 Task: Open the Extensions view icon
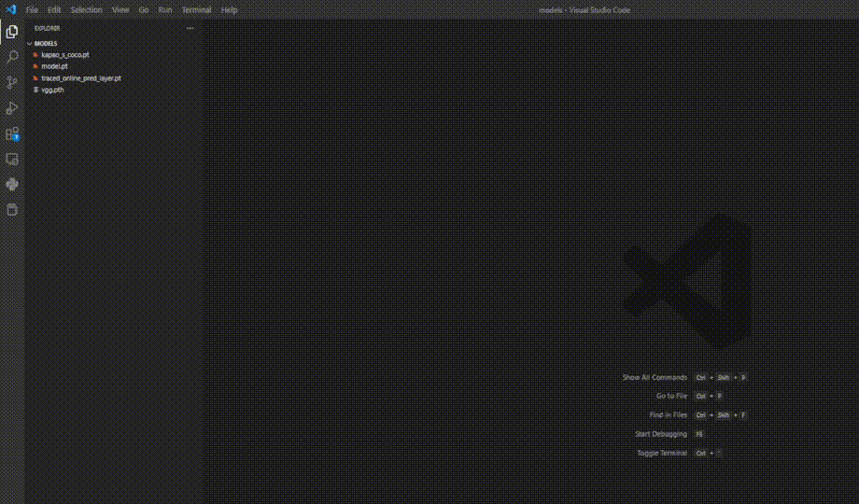(x=12, y=133)
